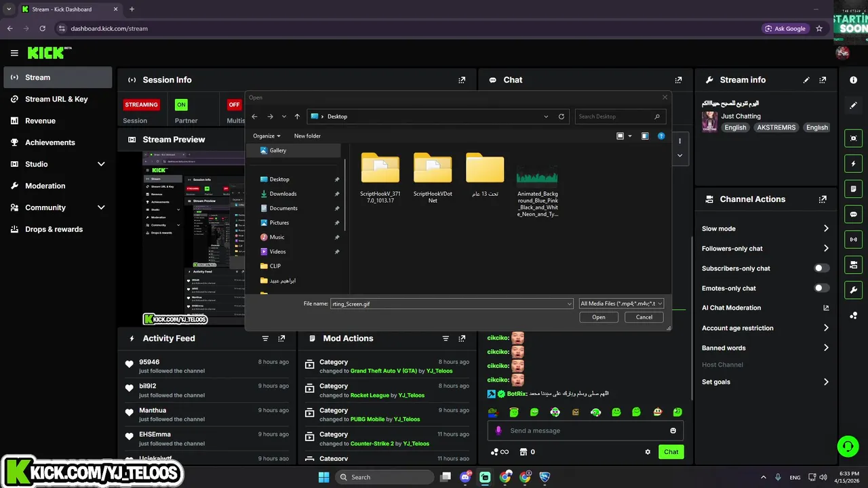Pop out the Chat panel

pyautogui.click(x=678, y=80)
